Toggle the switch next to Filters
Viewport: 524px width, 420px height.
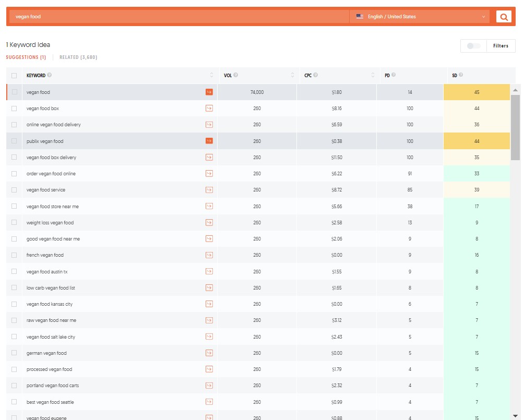(473, 46)
